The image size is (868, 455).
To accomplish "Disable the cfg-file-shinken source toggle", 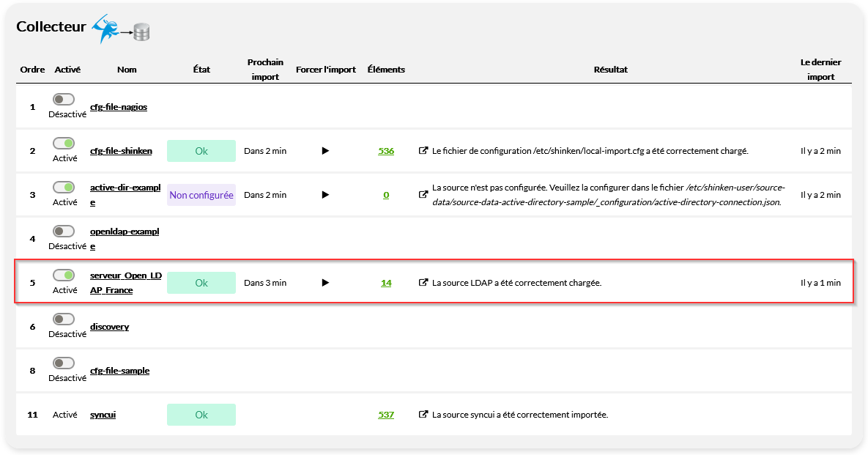I will 64,144.
